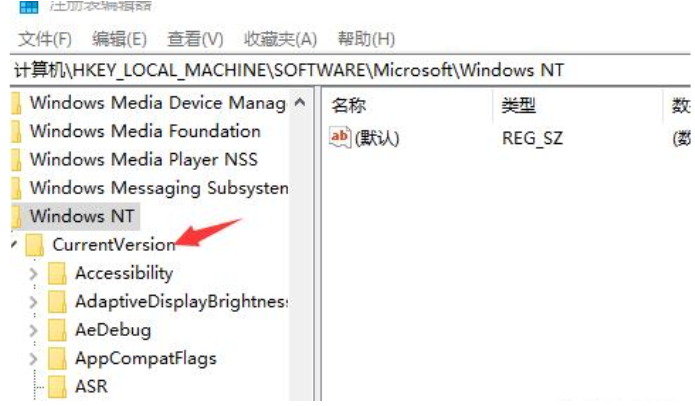Open the 编辑(E) menu

119,39
